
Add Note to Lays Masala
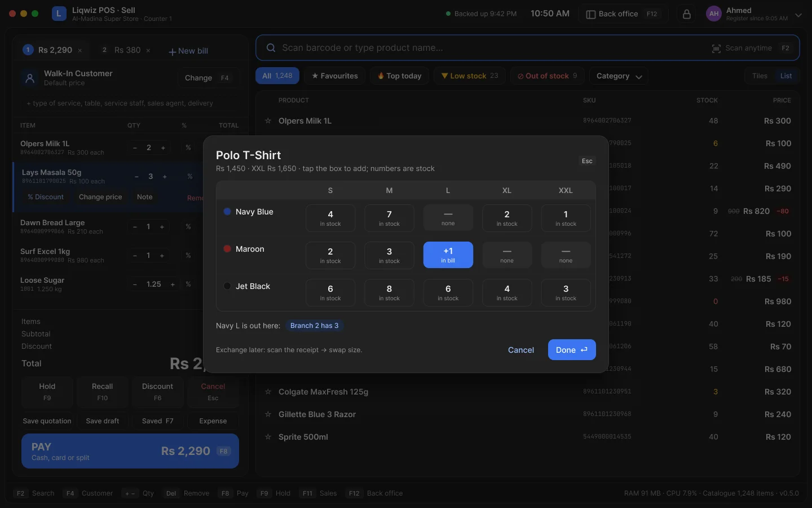pos(145,197)
